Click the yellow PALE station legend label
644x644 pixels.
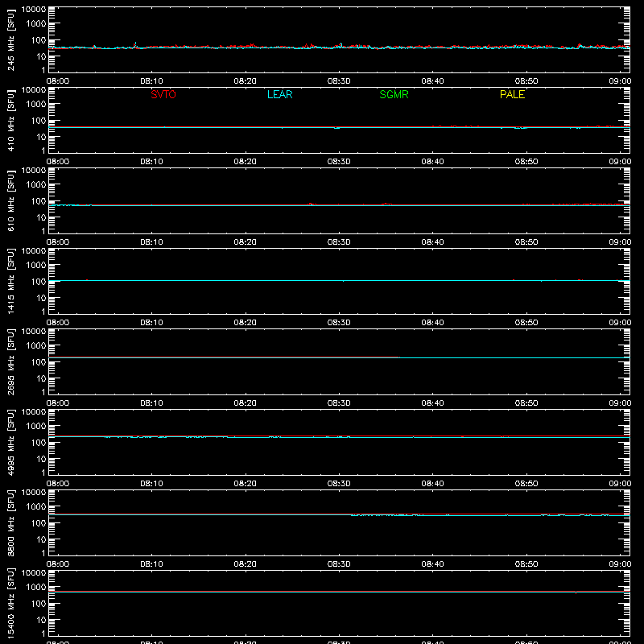pos(512,94)
